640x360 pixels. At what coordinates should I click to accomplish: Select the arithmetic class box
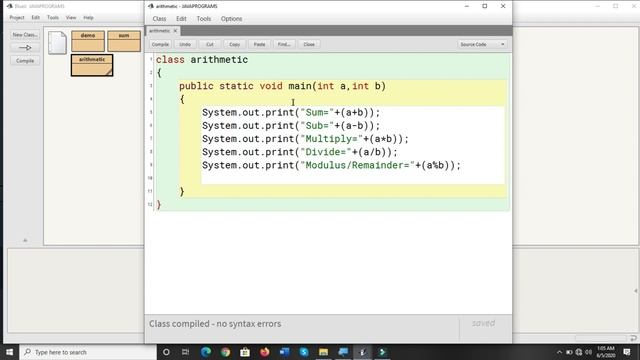point(92,65)
